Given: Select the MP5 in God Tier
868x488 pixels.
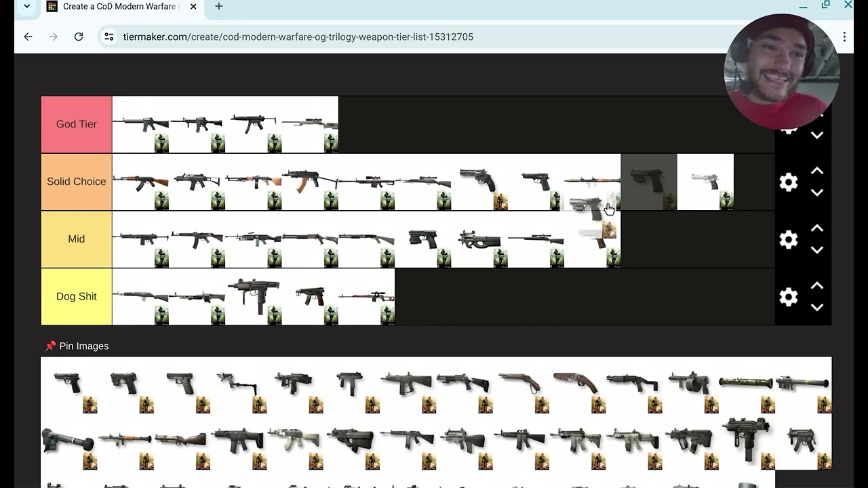Looking at the screenshot, I should pos(254,124).
